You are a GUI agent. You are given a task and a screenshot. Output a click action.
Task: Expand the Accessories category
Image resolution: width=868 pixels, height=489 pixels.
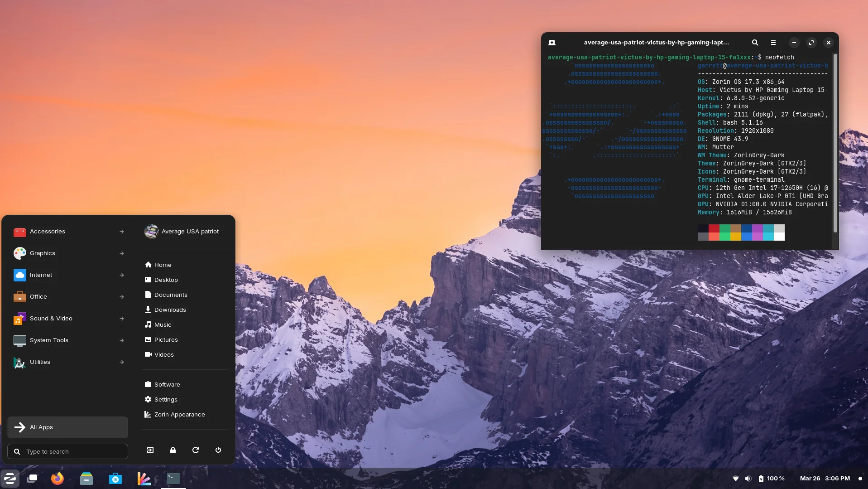(x=67, y=231)
